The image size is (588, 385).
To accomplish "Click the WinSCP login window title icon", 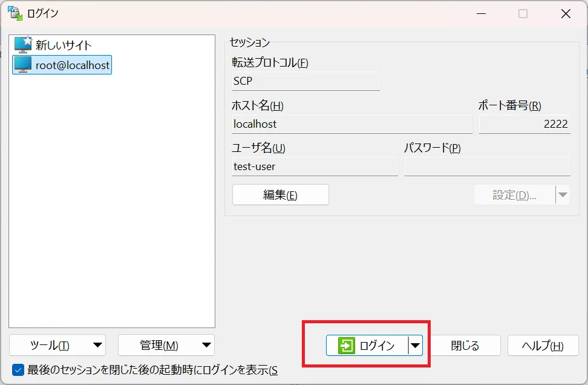I will click(x=15, y=13).
